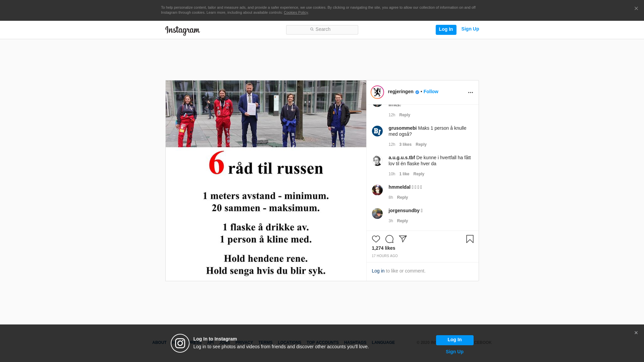Click the share paper plane icon
This screenshot has height=362, width=644.
click(x=403, y=239)
